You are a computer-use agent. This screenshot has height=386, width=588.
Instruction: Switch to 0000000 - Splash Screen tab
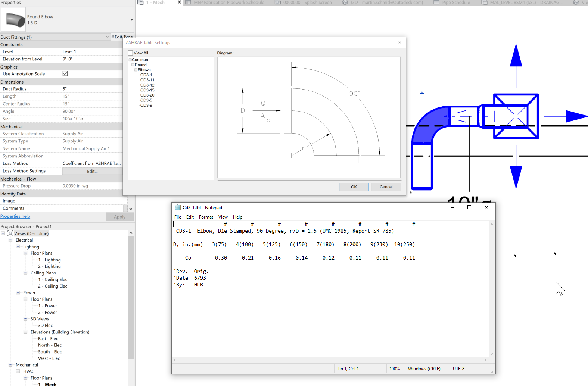coord(303,3)
